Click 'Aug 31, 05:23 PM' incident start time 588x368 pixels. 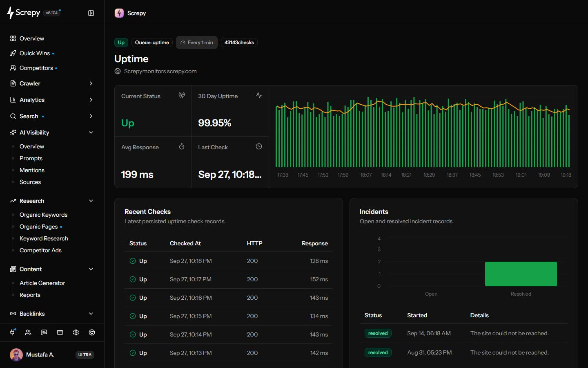(x=429, y=352)
